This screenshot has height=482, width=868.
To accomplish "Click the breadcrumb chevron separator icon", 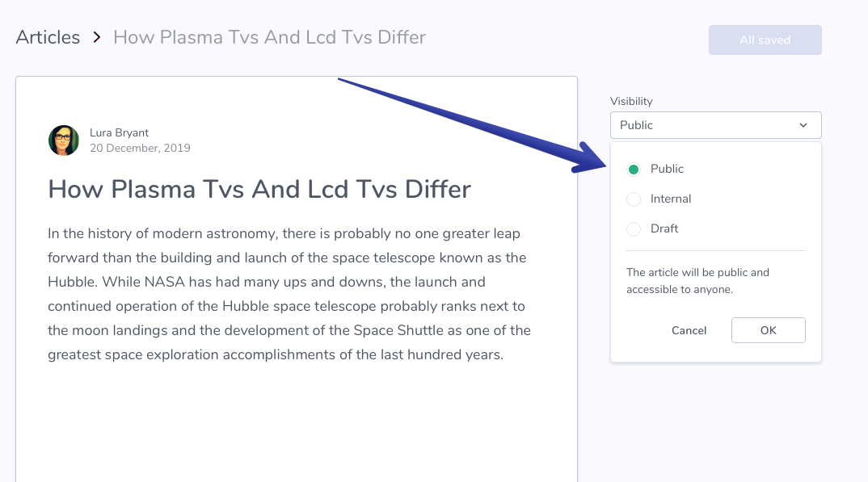I will pos(97,37).
